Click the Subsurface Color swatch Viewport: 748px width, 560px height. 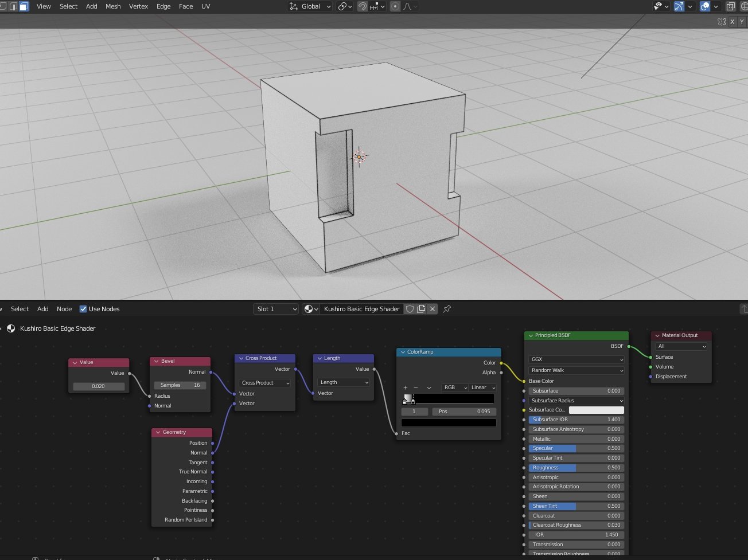click(x=597, y=410)
